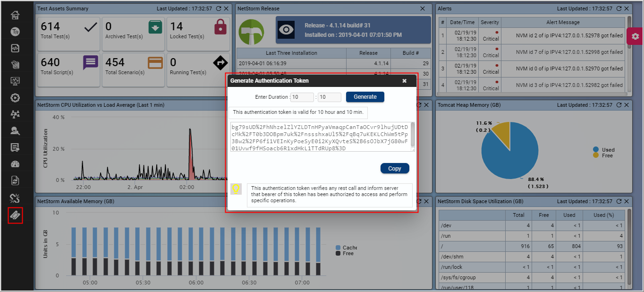
Task: Click the /sys/fs/cgroup row in disk table
Action: coord(532,277)
